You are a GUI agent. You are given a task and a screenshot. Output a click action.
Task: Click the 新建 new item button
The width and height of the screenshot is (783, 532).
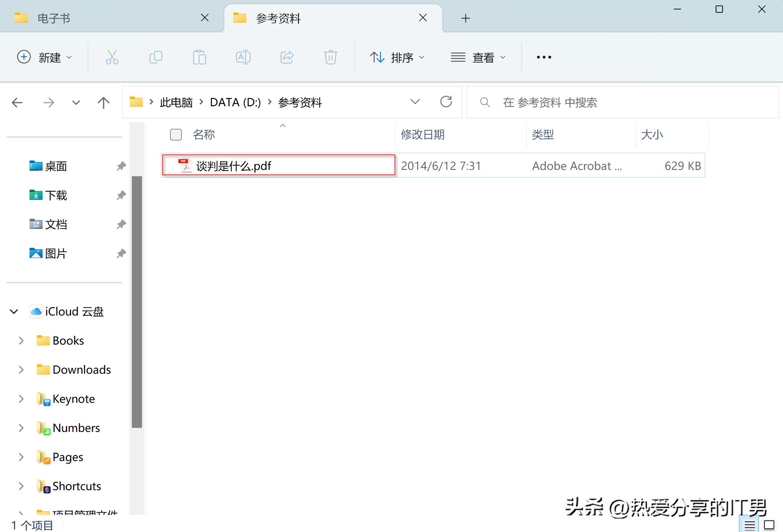click(x=46, y=57)
